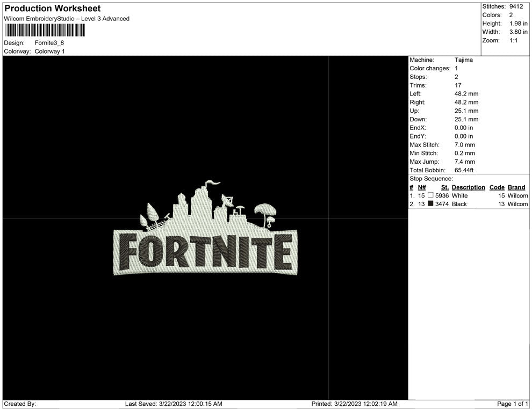Click the barcode under the worksheet title
The height and width of the screenshot is (409, 532).
[x=45, y=30]
